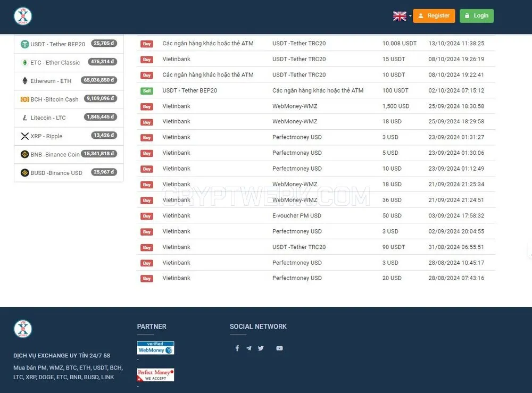Viewport: 532px width, 393px height.
Task: Click timestamp '28/08/2024 07:43:16'
Action: (456, 278)
